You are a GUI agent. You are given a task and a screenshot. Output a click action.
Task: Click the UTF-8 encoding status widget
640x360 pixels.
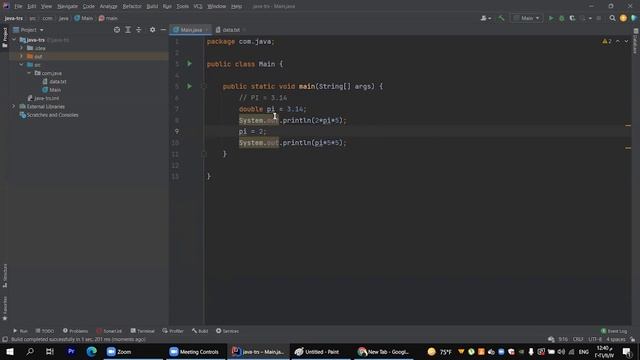point(595,339)
